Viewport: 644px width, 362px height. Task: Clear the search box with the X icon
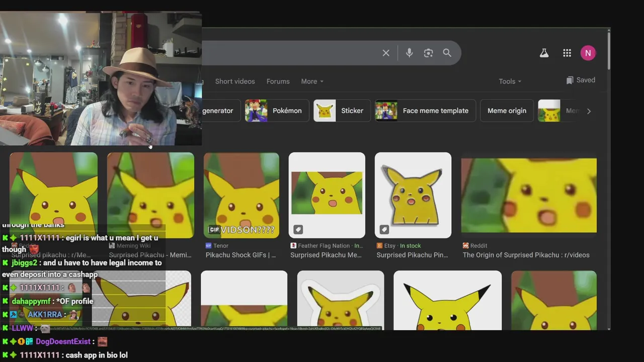point(386,53)
